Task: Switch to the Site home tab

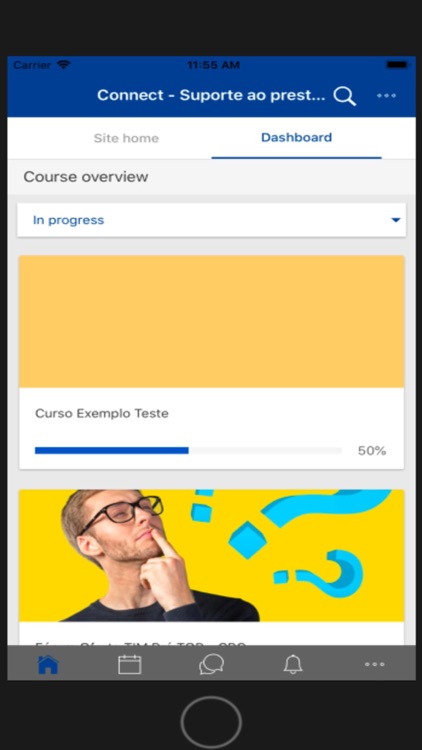Action: (126, 138)
